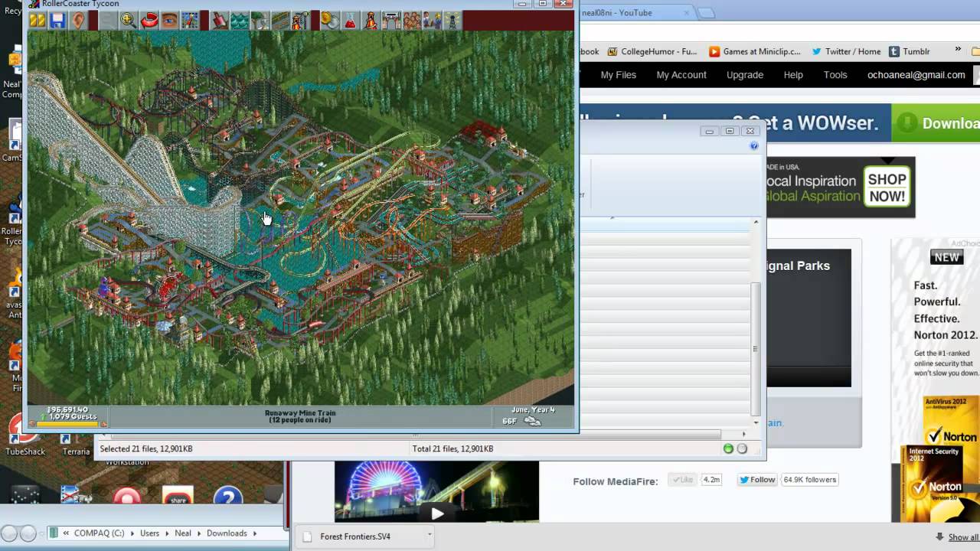Open the rides list icon
Screen dimensions: 980x551
click(371, 21)
